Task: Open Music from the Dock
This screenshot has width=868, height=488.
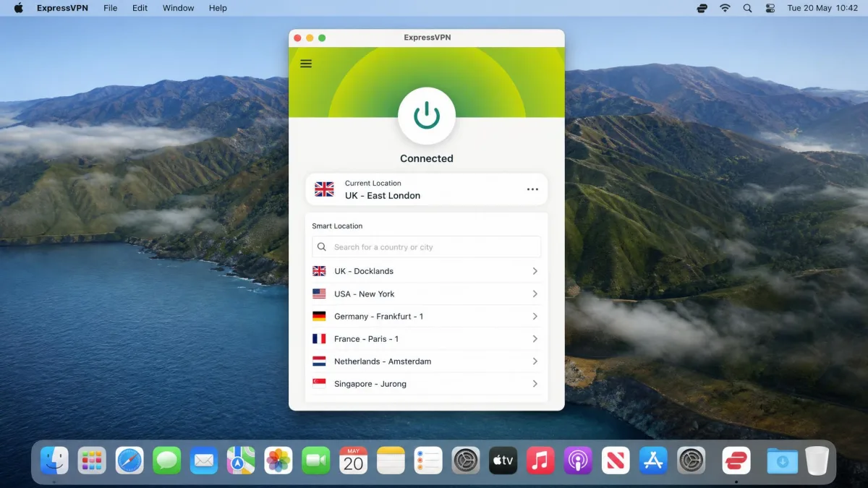Action: [540, 461]
